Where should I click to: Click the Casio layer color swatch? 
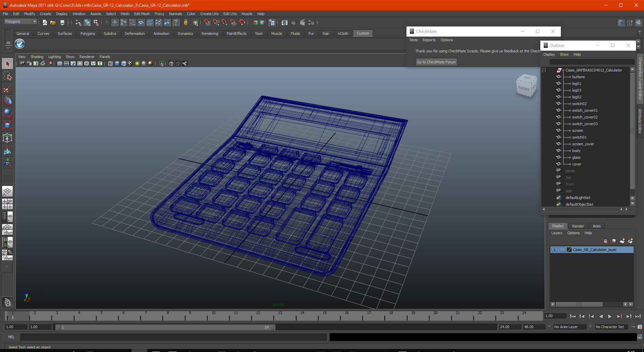(569, 250)
